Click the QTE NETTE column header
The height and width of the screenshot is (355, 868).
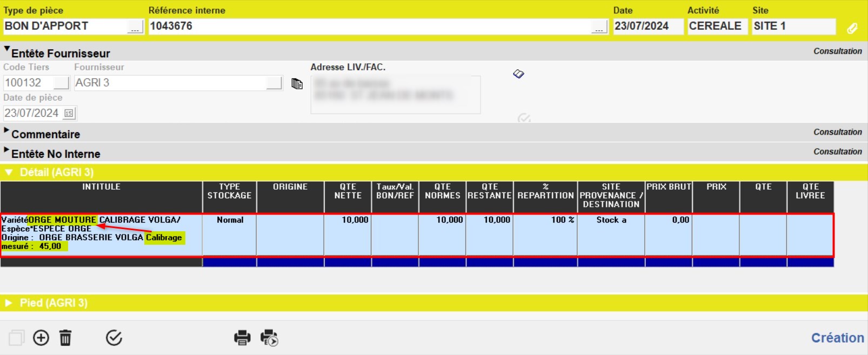click(x=348, y=192)
